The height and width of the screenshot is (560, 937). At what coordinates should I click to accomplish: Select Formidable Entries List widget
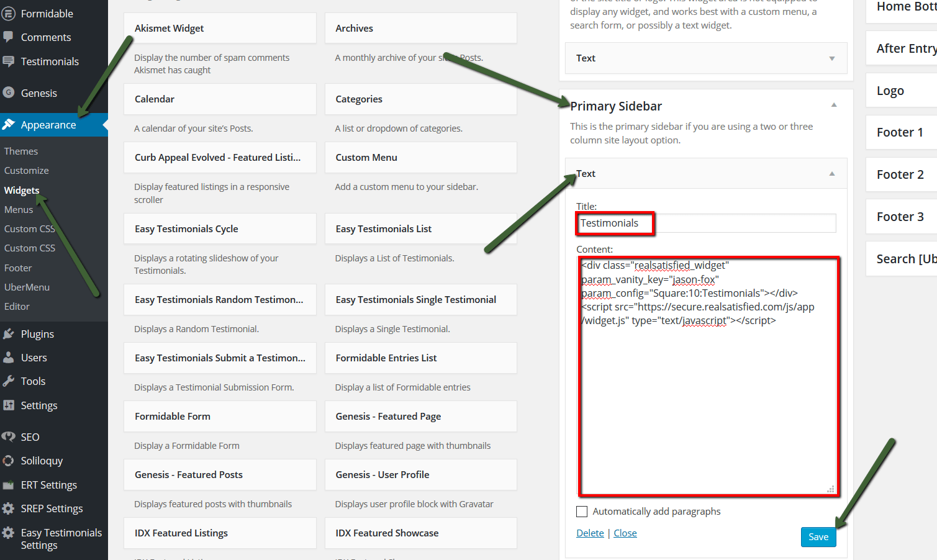[x=421, y=358]
